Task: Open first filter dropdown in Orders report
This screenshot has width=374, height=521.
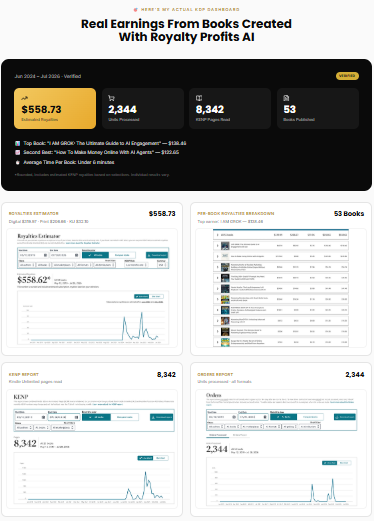Action: coord(215,426)
